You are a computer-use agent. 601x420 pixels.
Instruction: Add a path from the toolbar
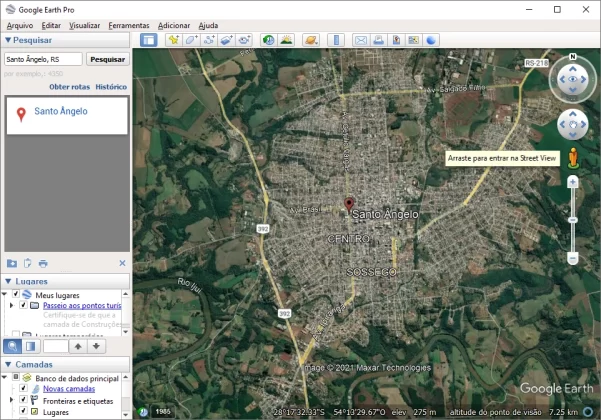209,40
